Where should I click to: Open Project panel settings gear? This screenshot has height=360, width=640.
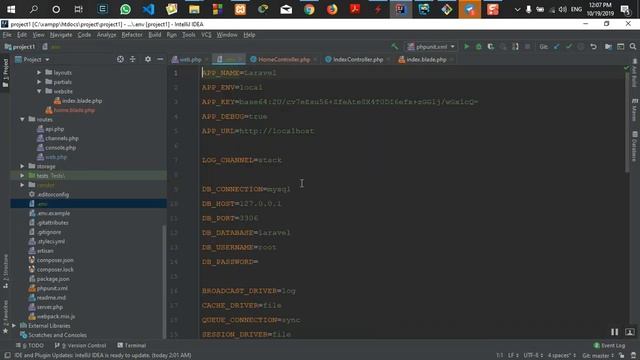point(148,60)
